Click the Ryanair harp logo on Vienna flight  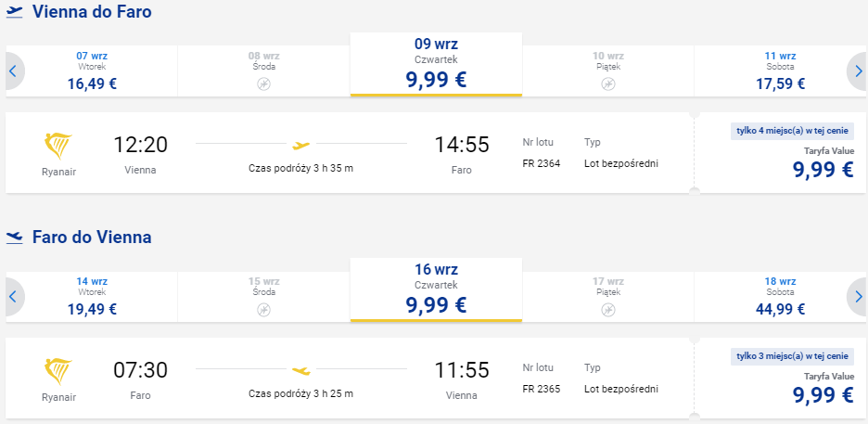pos(58,147)
